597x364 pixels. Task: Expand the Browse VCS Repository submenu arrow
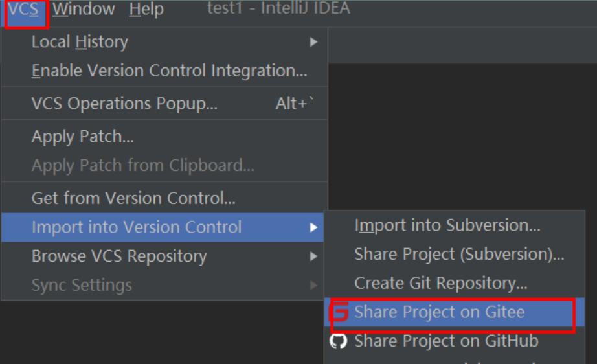313,256
